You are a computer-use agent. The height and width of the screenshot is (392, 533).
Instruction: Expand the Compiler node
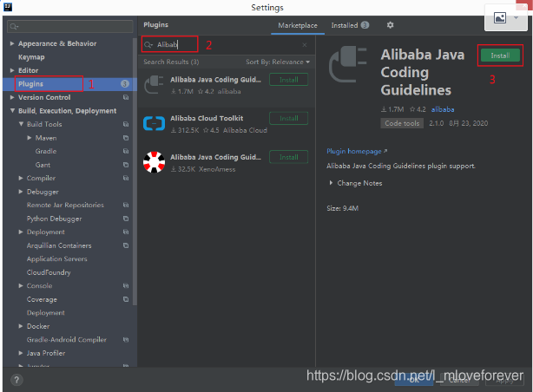(x=21, y=178)
